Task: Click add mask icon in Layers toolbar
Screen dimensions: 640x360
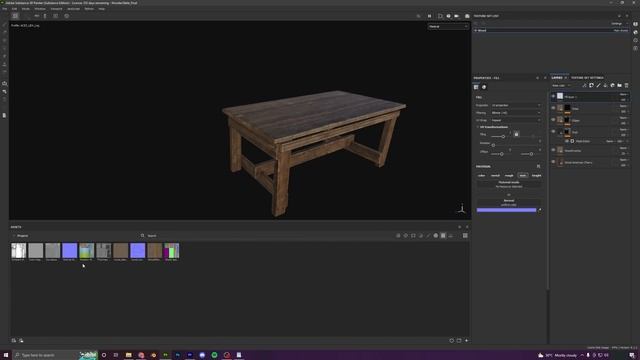Action: click(x=591, y=86)
